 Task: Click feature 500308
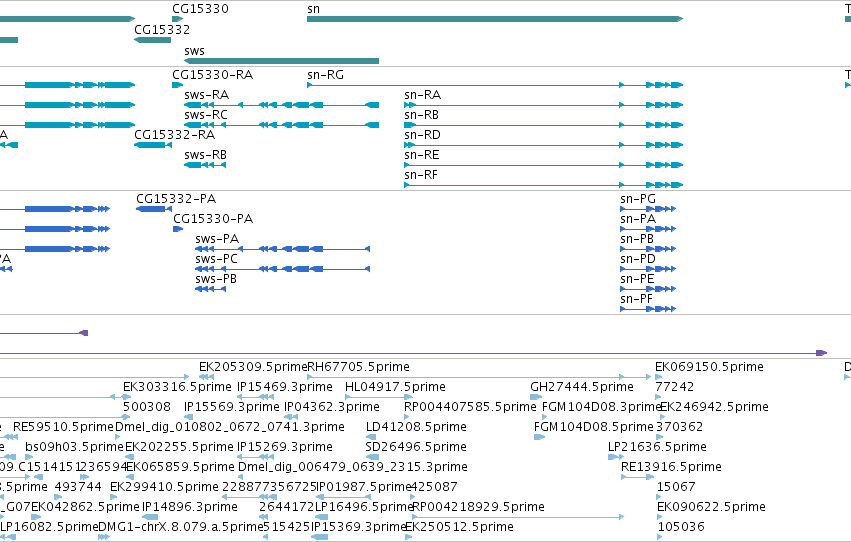pos(126,417)
